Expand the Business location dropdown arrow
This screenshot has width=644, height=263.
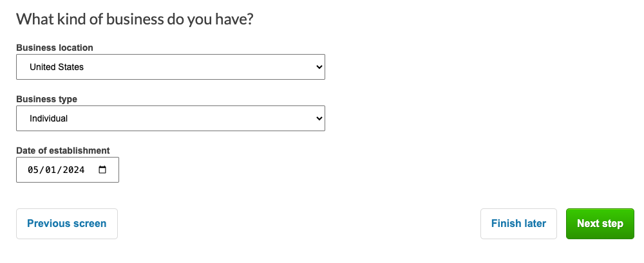coord(319,67)
